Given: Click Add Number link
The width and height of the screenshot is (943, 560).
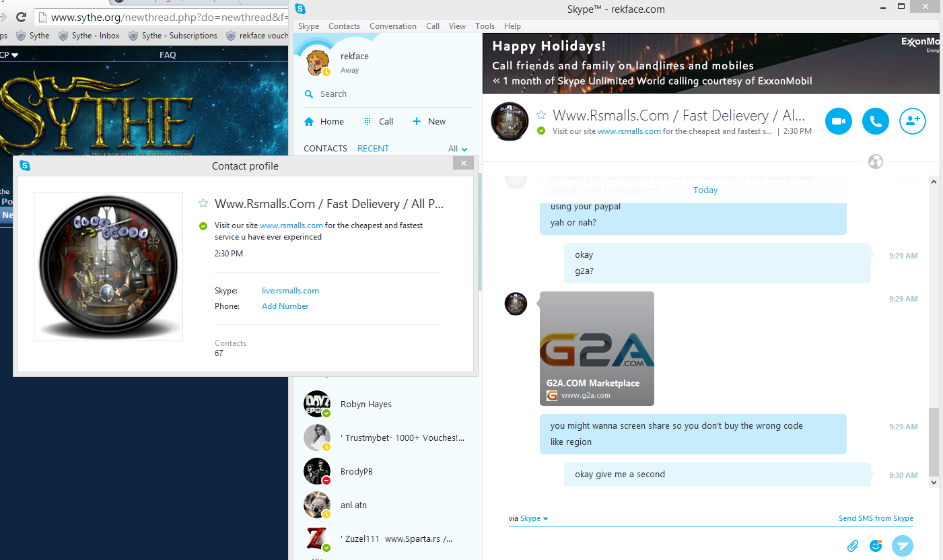Looking at the screenshot, I should tap(285, 306).
